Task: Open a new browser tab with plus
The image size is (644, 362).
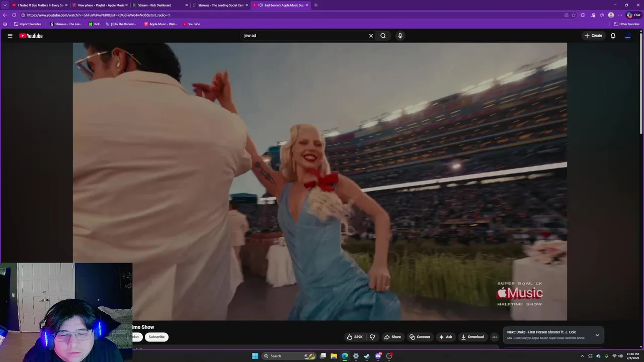Action: pos(316,5)
